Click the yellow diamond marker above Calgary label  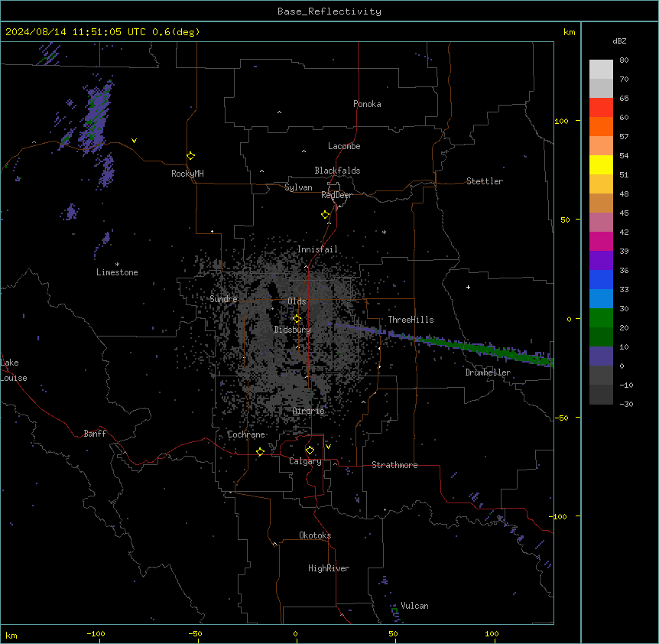(310, 450)
